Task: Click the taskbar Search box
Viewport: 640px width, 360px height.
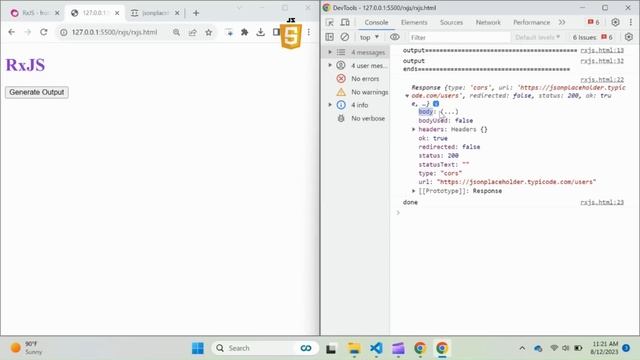Action: tap(264, 348)
